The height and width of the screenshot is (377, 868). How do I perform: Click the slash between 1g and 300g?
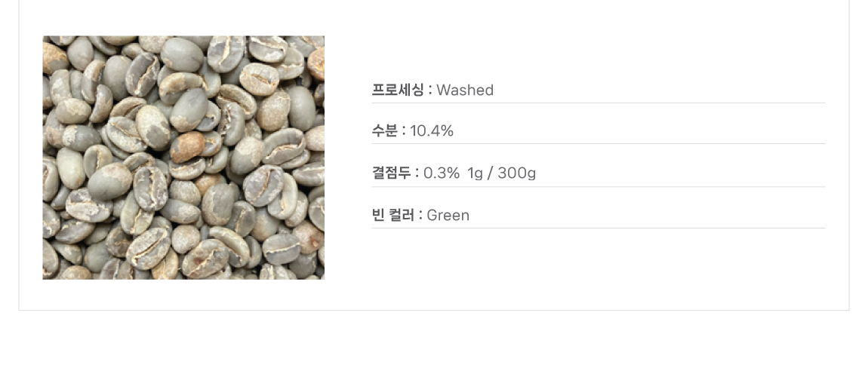pos(491,173)
